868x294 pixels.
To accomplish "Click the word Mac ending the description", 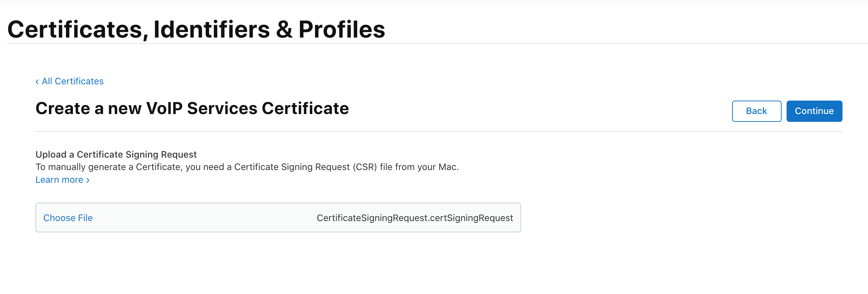I will (447, 167).
